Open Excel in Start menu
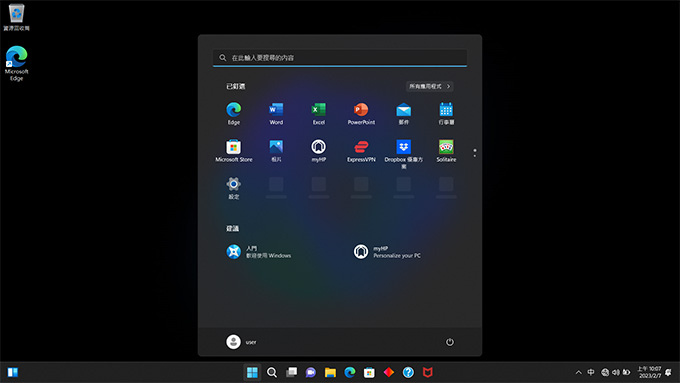Screen dimensions: 680x383 click(318, 114)
